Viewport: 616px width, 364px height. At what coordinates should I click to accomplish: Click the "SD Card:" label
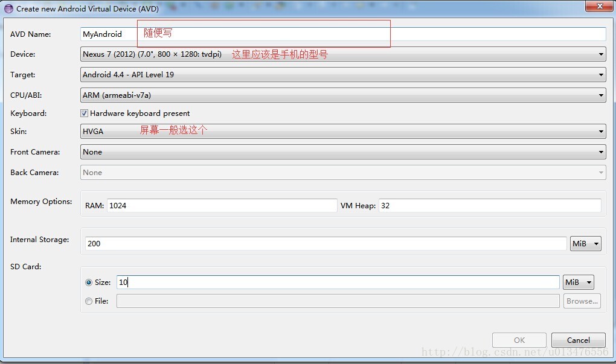click(25, 267)
